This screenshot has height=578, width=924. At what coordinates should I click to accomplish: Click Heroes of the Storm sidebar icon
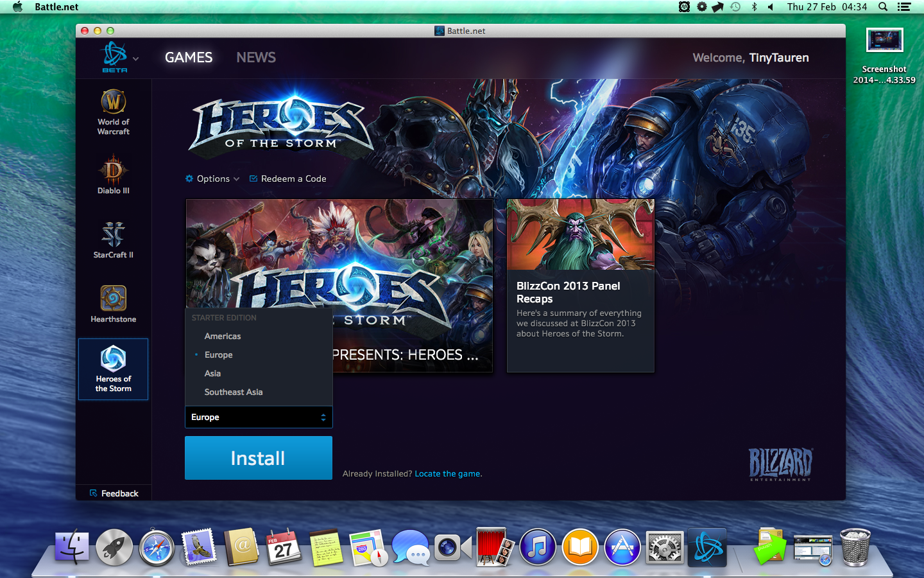click(113, 369)
